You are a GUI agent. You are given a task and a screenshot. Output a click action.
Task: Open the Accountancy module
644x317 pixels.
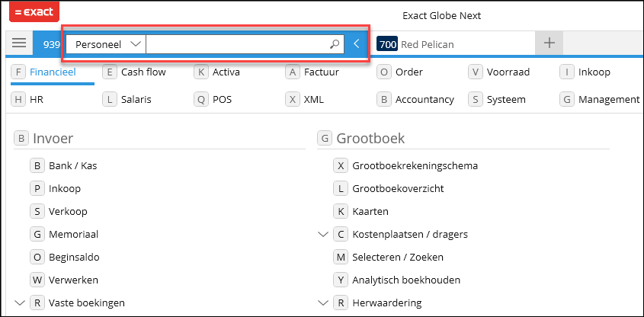(x=425, y=100)
